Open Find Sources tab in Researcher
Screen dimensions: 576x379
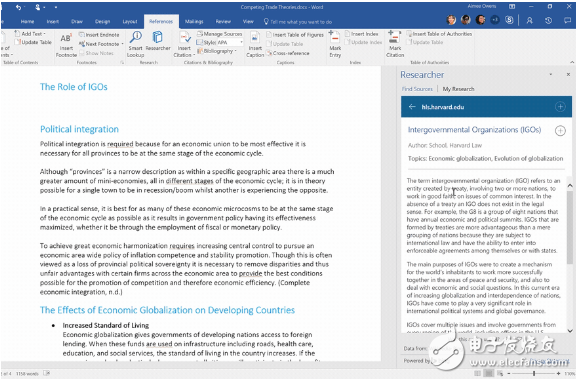[x=417, y=89]
